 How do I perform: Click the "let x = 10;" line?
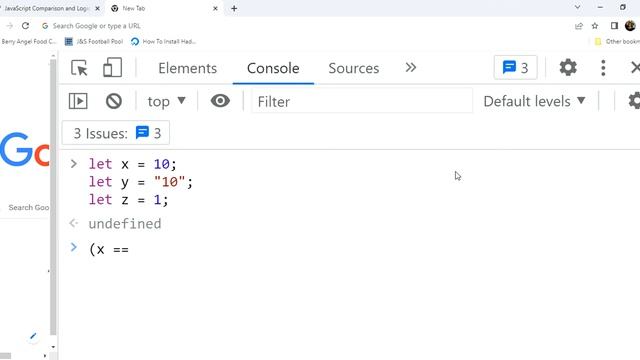133,164
